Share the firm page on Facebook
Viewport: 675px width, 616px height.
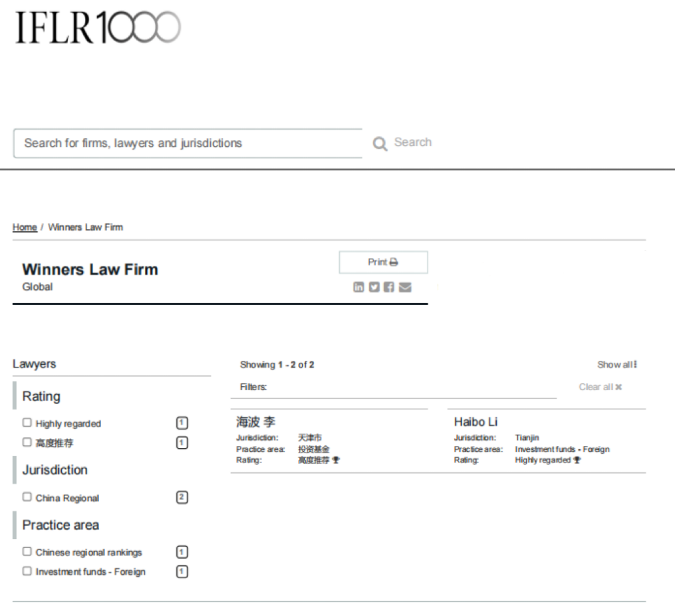[389, 287]
